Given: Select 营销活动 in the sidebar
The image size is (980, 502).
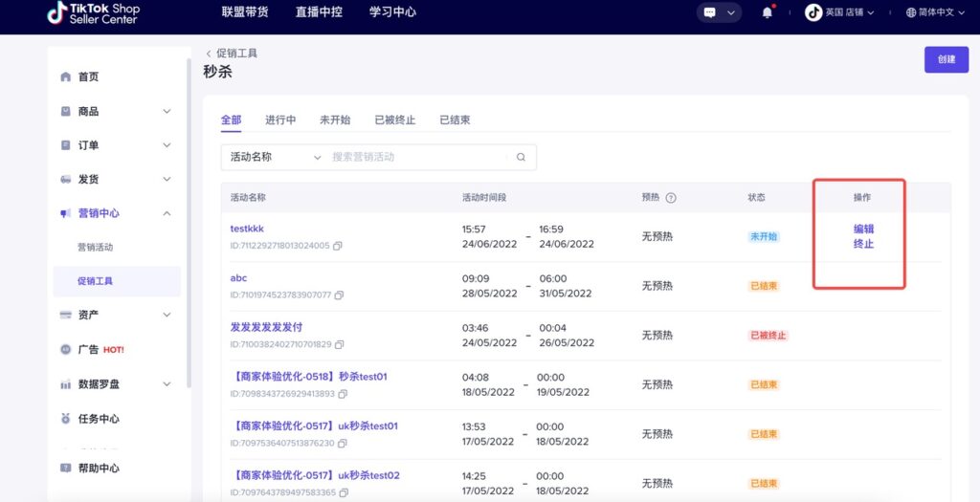Looking at the screenshot, I should pyautogui.click(x=95, y=248).
